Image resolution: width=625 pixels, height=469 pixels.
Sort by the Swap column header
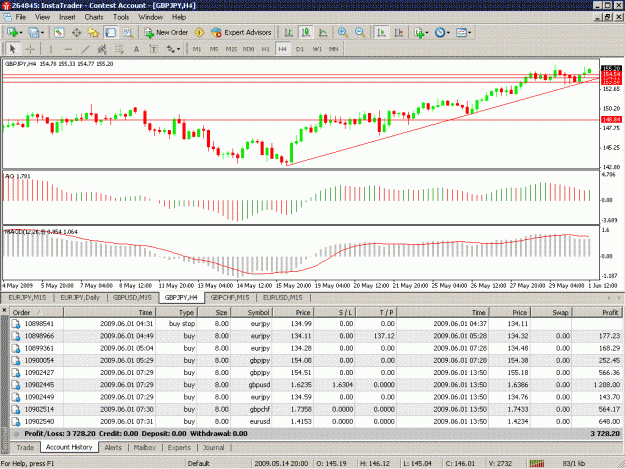pos(551,313)
